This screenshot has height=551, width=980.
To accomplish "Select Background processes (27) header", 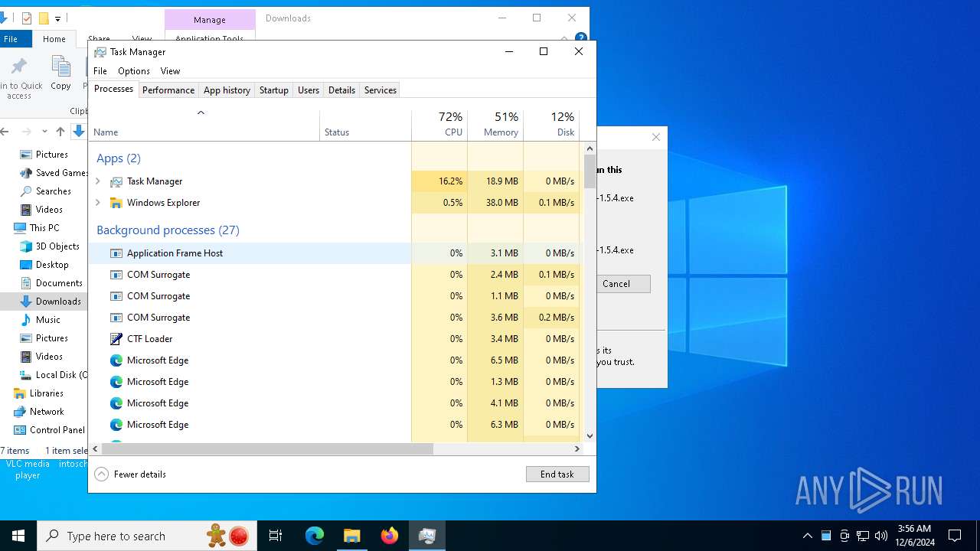I will [168, 230].
